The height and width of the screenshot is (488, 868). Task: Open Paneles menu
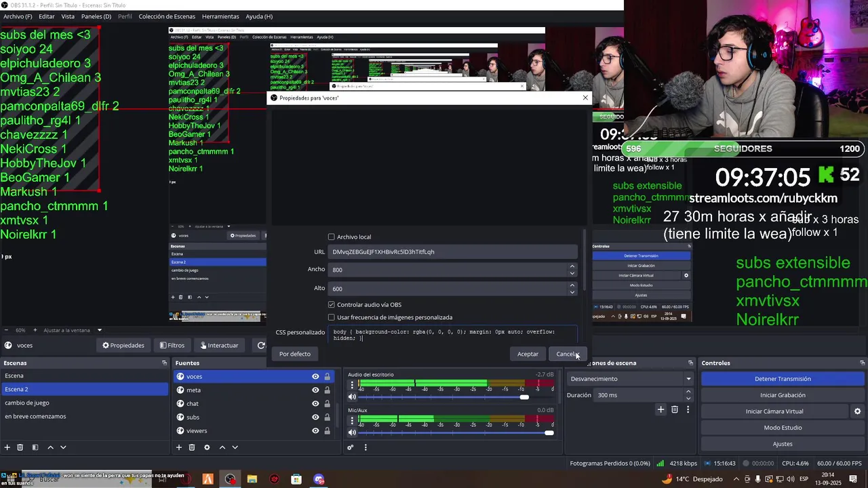[x=96, y=16]
